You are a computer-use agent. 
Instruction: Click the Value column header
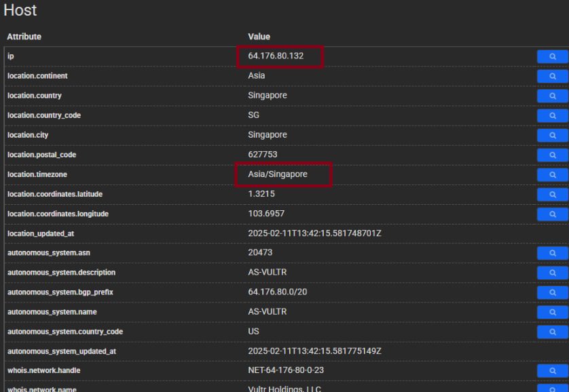pyautogui.click(x=259, y=37)
